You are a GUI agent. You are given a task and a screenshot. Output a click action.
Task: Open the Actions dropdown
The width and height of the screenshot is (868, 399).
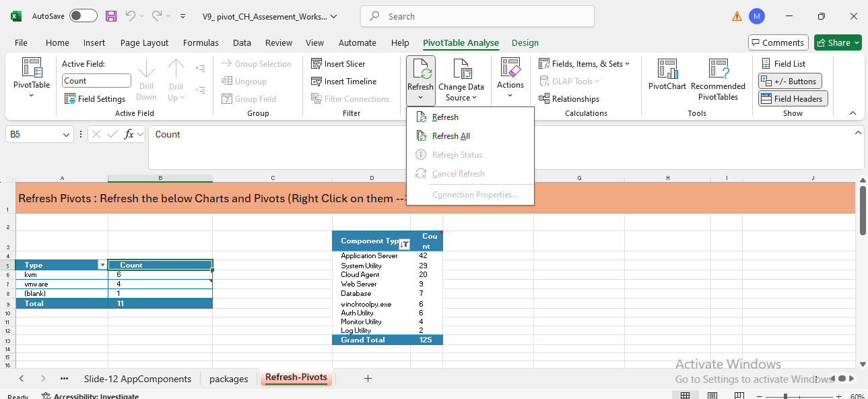pyautogui.click(x=510, y=81)
